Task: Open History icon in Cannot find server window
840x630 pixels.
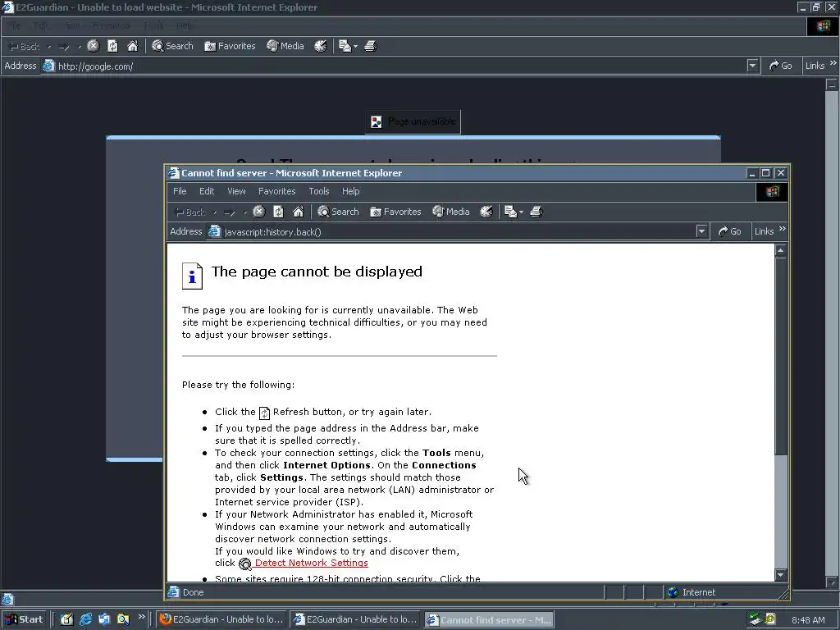Action: click(x=486, y=212)
